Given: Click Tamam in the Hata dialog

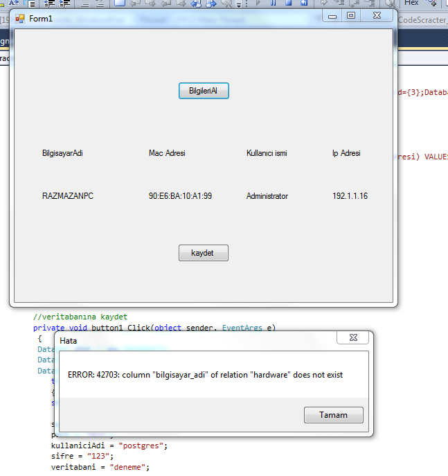Looking at the screenshot, I should (x=333, y=414).
